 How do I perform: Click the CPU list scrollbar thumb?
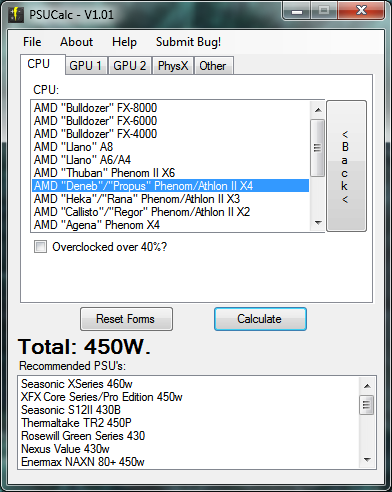[318, 148]
